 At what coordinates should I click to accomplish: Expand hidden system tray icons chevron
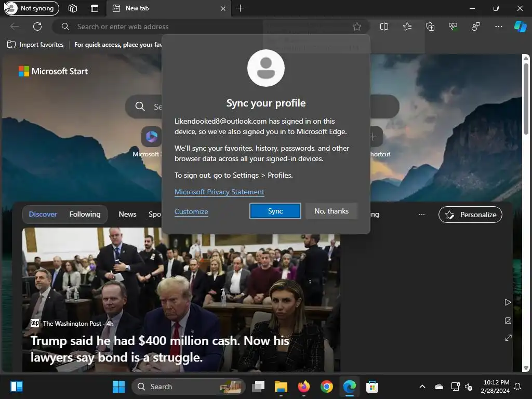pyautogui.click(x=422, y=387)
